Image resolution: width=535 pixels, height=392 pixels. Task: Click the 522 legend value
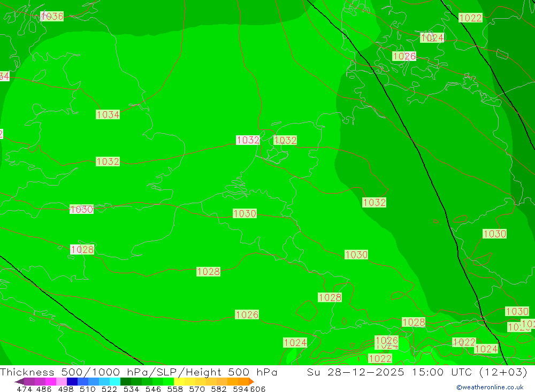pyautogui.click(x=110, y=389)
